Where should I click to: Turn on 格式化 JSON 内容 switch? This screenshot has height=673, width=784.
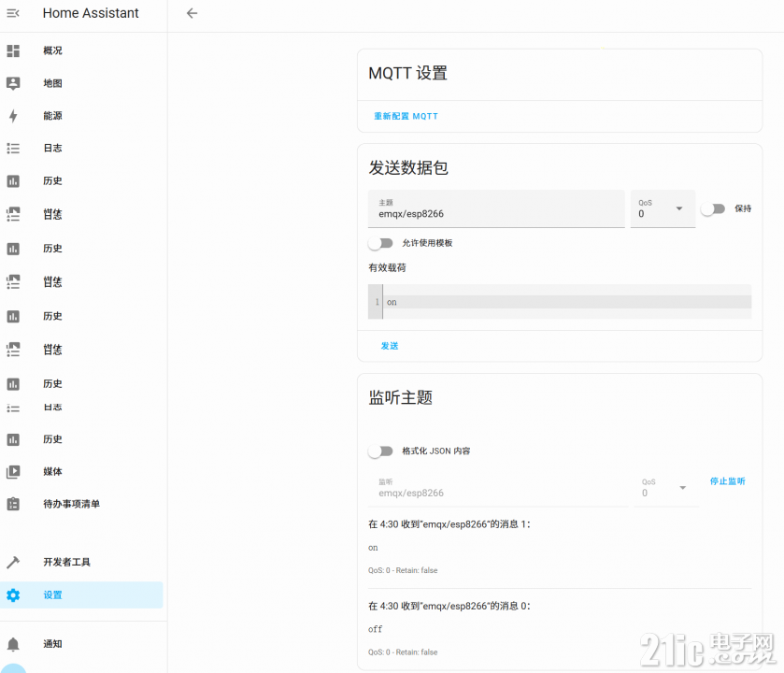click(x=380, y=451)
